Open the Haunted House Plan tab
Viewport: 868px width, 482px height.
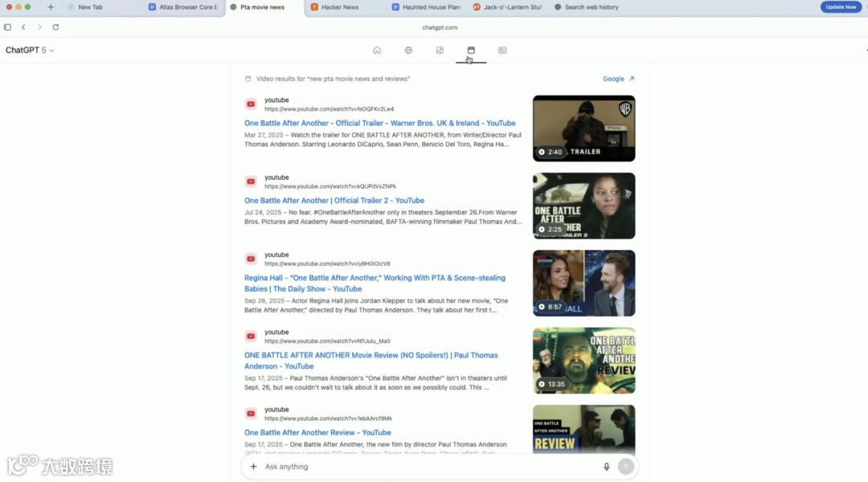tap(426, 7)
